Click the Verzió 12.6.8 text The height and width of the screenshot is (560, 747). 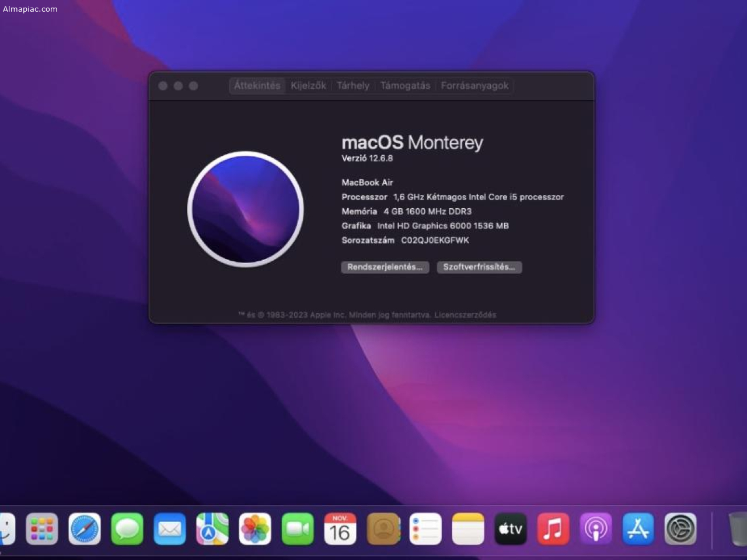367,158
